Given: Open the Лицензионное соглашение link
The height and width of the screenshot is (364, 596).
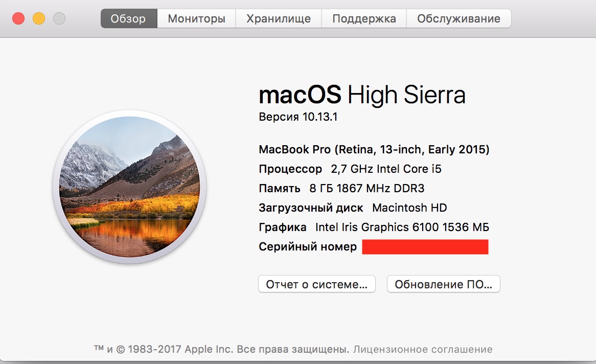Looking at the screenshot, I should coord(423,350).
